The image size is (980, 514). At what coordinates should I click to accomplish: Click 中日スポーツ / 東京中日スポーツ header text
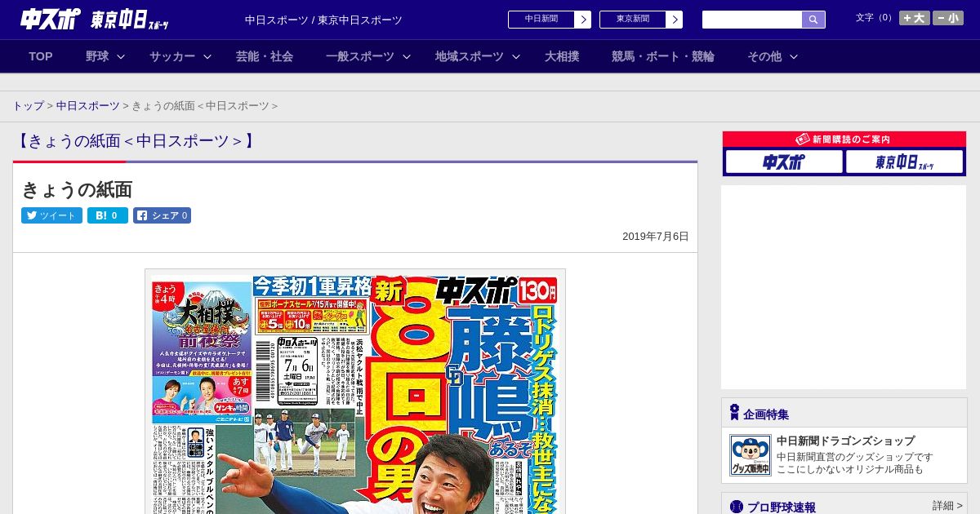323,20
